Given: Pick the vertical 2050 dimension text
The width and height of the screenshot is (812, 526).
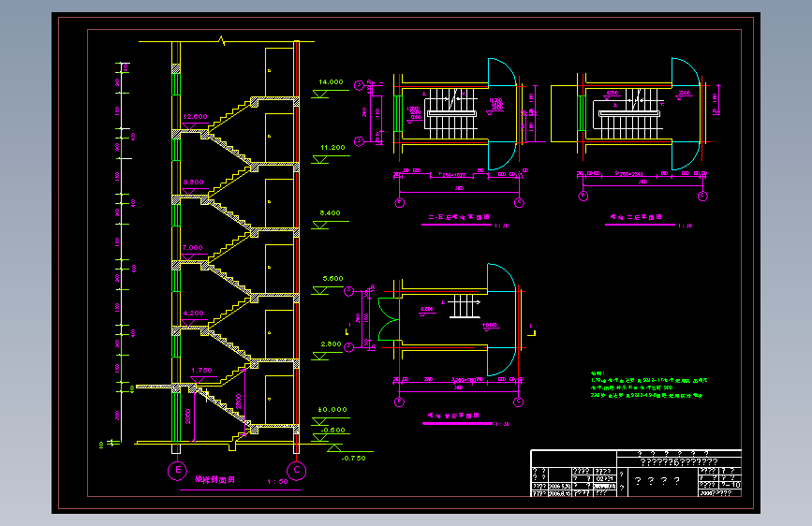Looking at the screenshot, I should 188,416.
